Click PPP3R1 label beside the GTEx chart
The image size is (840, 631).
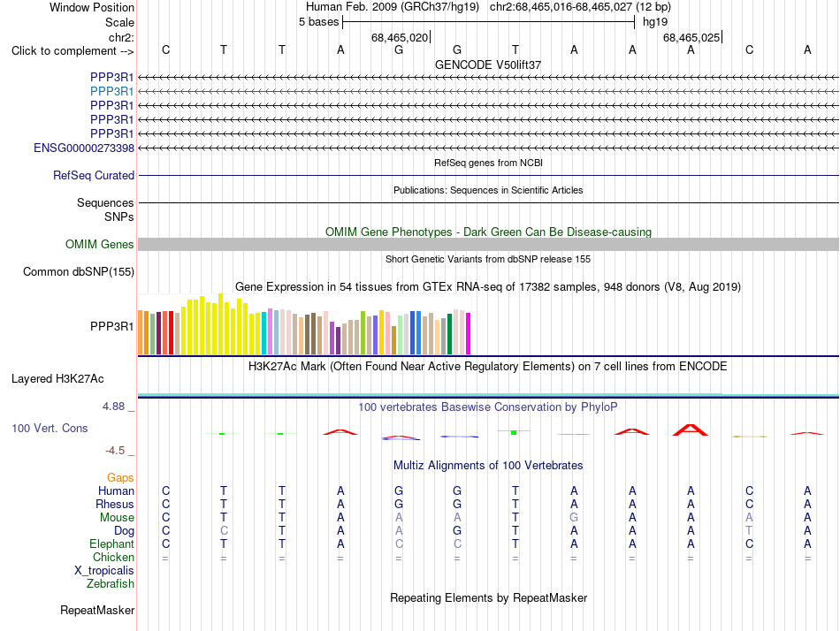pos(112,326)
